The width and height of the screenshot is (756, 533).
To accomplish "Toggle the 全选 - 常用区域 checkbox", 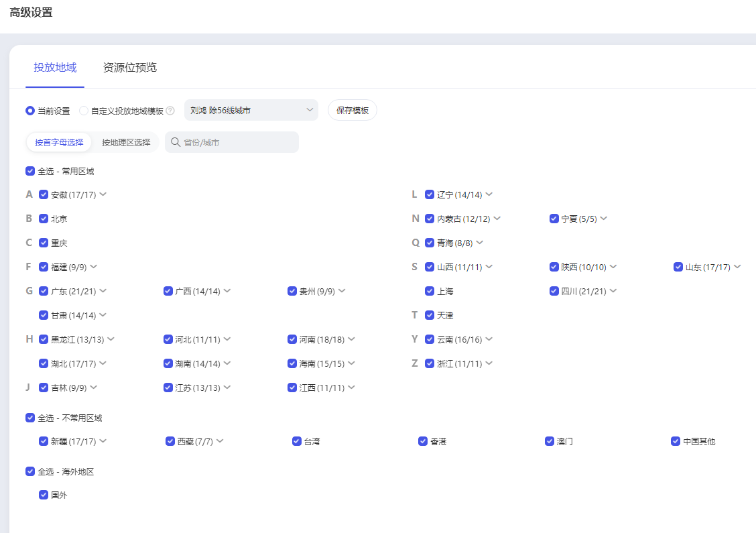I will 30,171.
